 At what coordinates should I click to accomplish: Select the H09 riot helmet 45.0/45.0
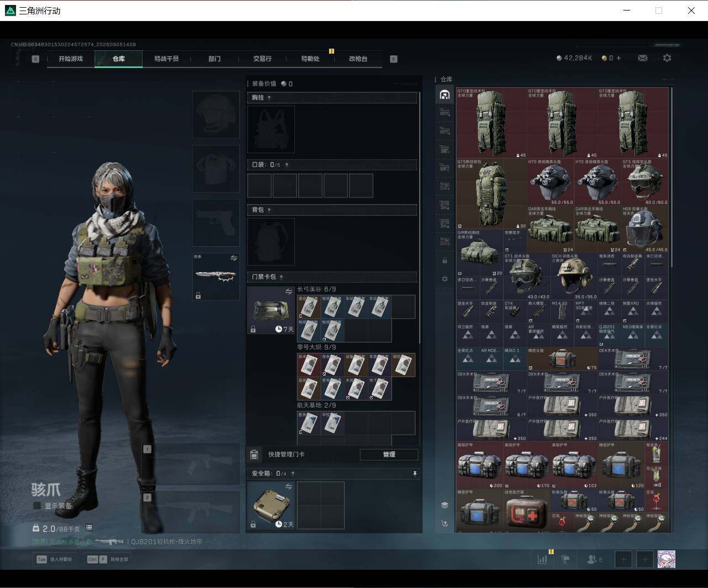645,230
